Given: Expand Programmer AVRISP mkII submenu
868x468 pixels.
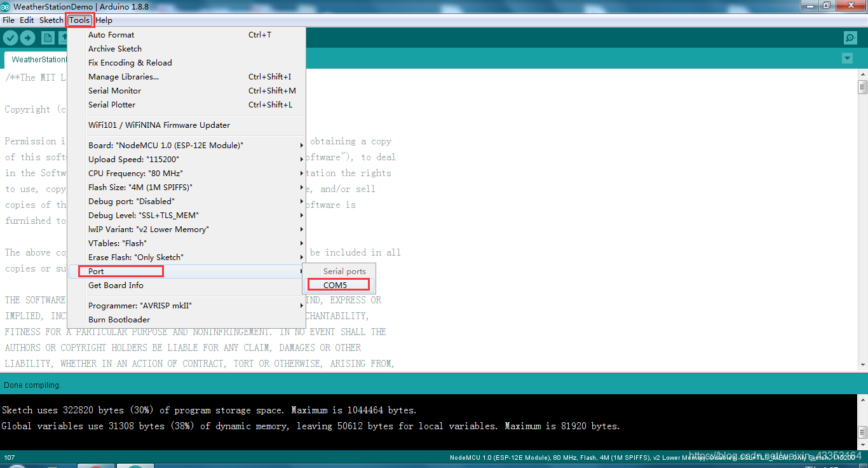Looking at the screenshot, I should click(x=187, y=306).
